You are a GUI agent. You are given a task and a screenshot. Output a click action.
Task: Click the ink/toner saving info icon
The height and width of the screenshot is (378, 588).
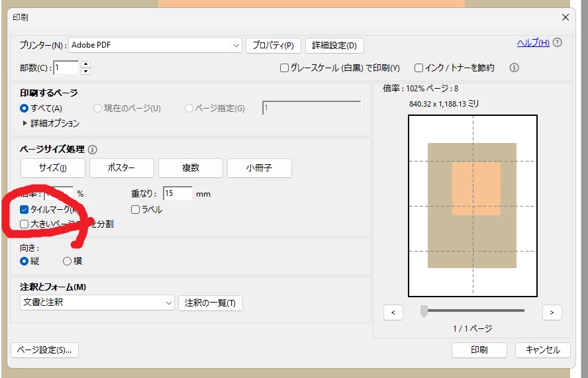[x=514, y=68]
